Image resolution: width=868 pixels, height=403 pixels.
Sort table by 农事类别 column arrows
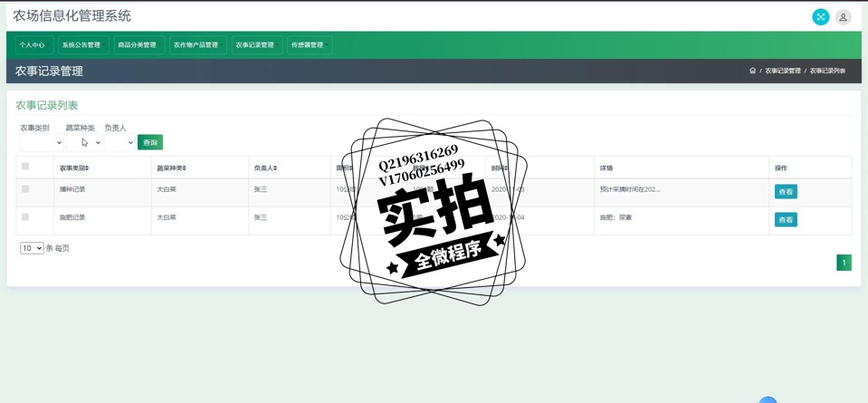coord(87,168)
